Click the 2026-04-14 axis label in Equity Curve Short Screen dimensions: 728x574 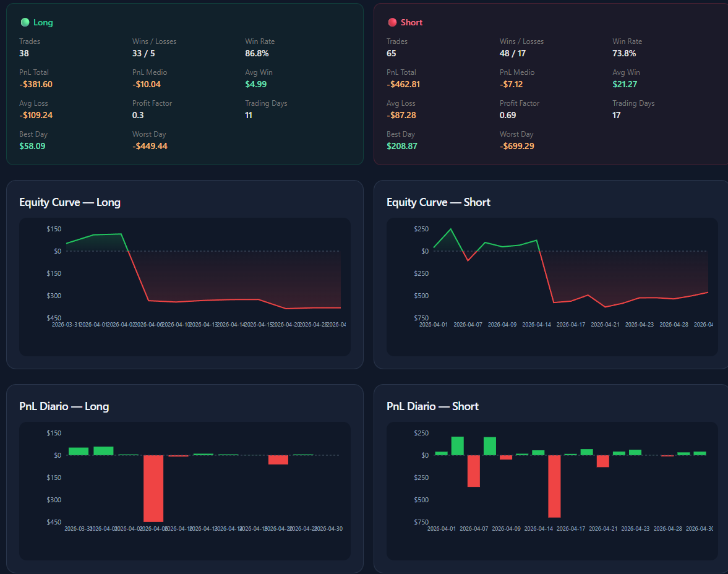click(x=536, y=325)
